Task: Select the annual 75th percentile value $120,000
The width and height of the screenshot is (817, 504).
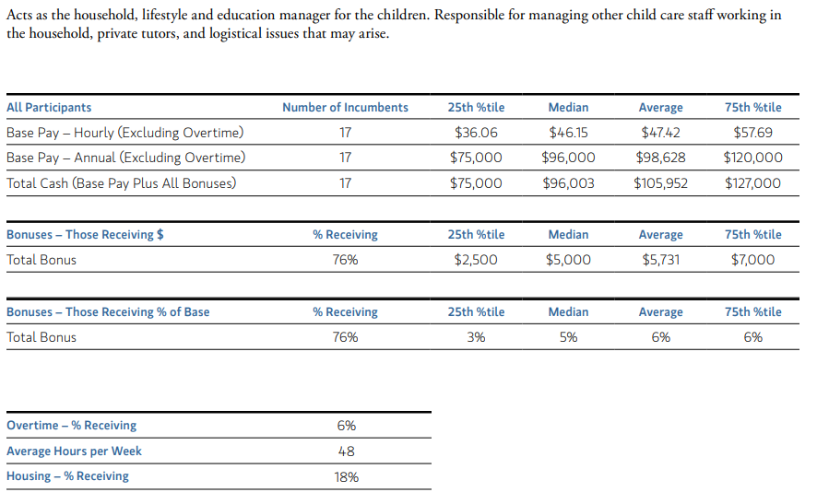Action: [752, 158]
